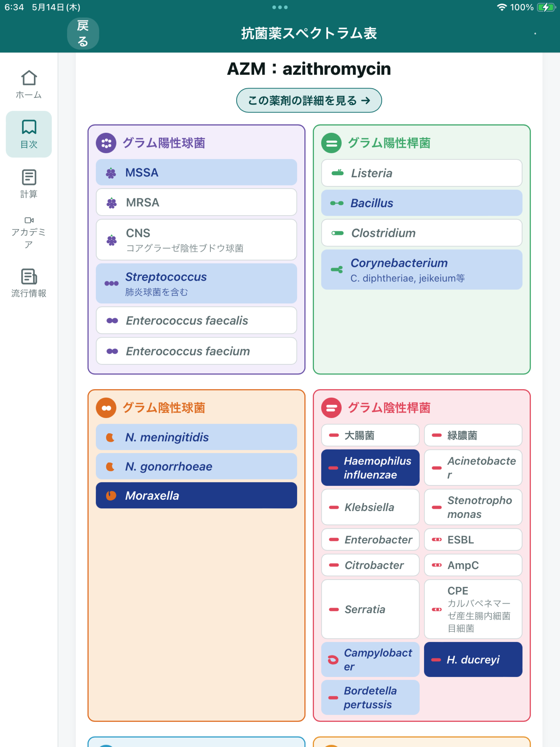The width and height of the screenshot is (560, 747).
Task: Tap the 大腸菌 cell
Action: tap(370, 435)
